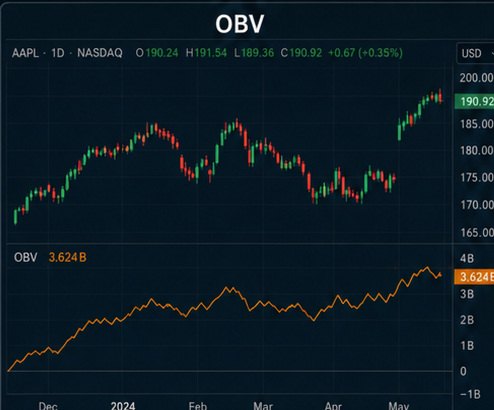Click the OBV value 3.624 B in legend
The height and width of the screenshot is (410, 494).
point(68,257)
